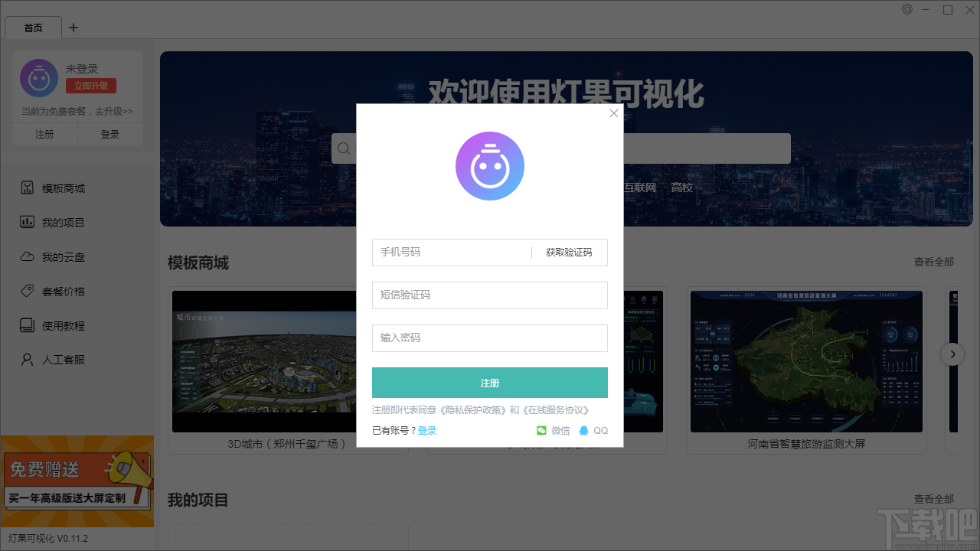Maximize the application window
This screenshot has width=980, height=551.
pos(948,9)
